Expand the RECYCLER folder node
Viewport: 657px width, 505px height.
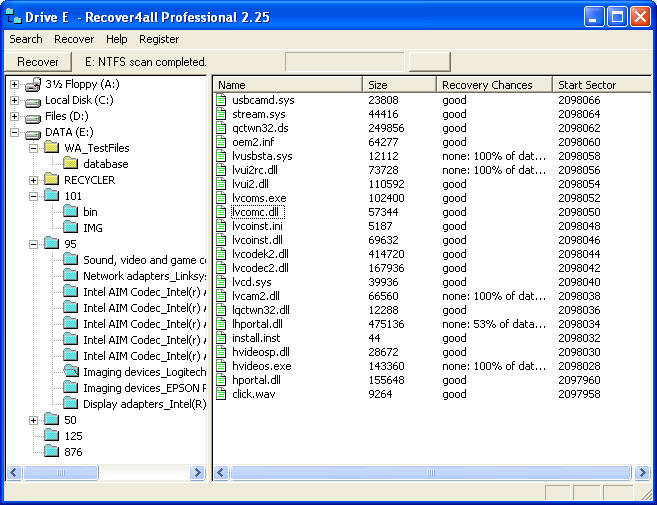(34, 180)
